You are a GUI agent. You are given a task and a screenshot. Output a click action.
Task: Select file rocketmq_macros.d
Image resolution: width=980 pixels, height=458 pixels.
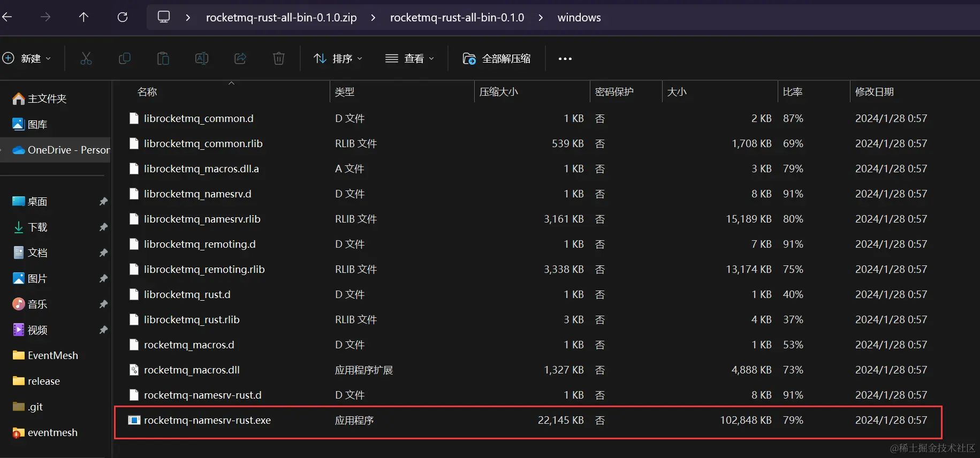point(189,345)
